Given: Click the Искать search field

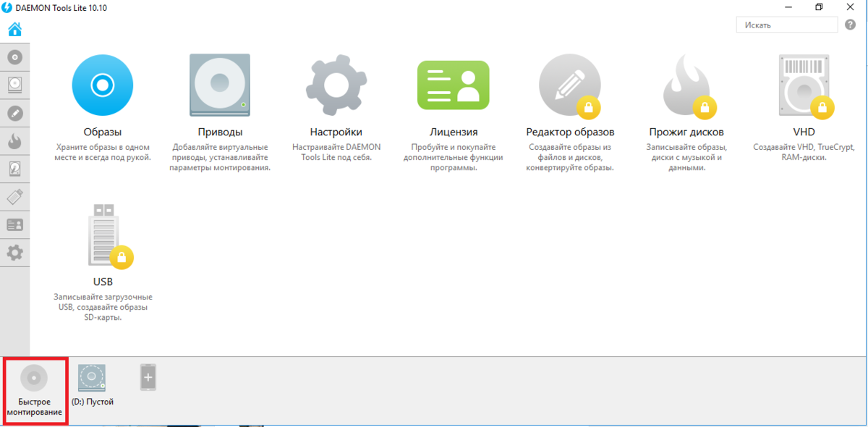Looking at the screenshot, I should point(787,25).
